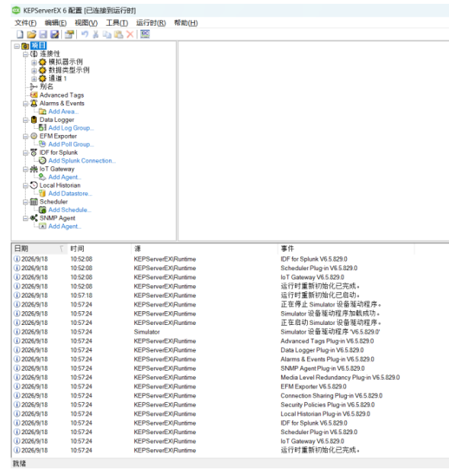Screen dimensions: 449x476
Task: Click the Cut scissors icon
Action: point(95,34)
